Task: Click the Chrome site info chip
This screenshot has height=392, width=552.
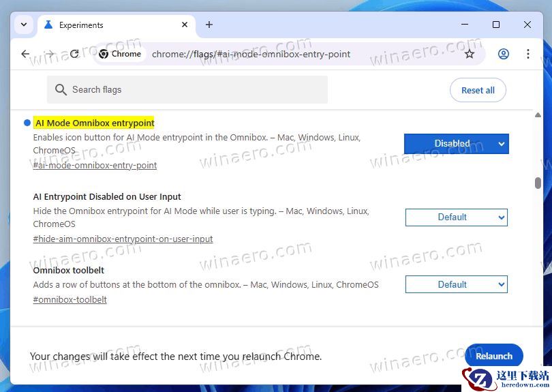Action: pyautogui.click(x=120, y=54)
